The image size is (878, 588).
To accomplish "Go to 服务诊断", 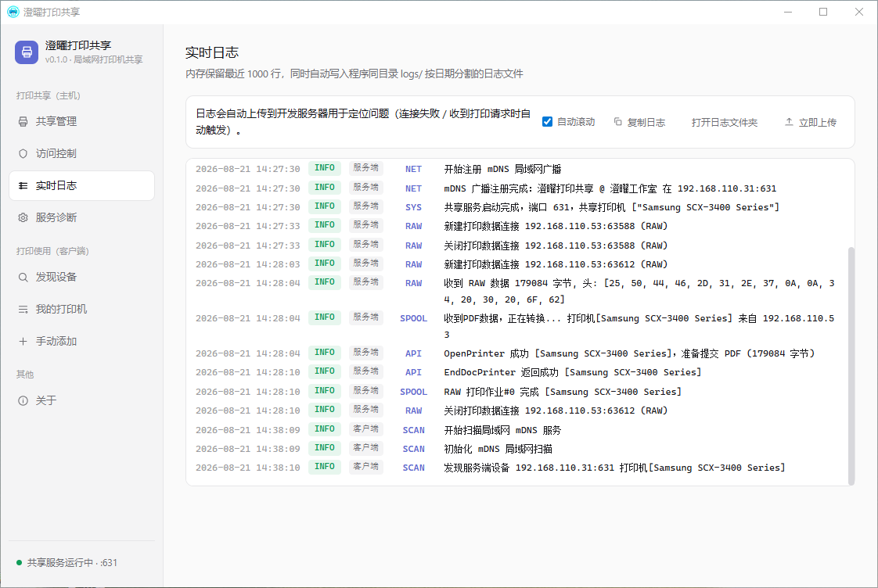I will tap(81, 217).
